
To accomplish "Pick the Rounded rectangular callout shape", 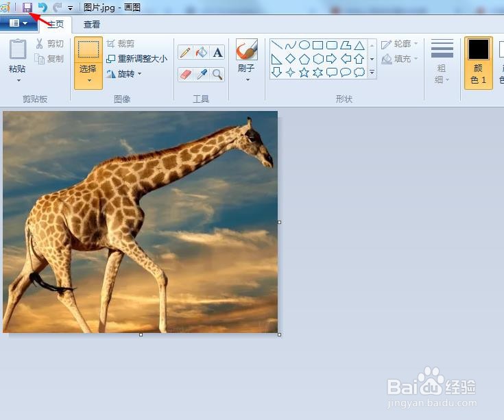I will click(x=332, y=72).
